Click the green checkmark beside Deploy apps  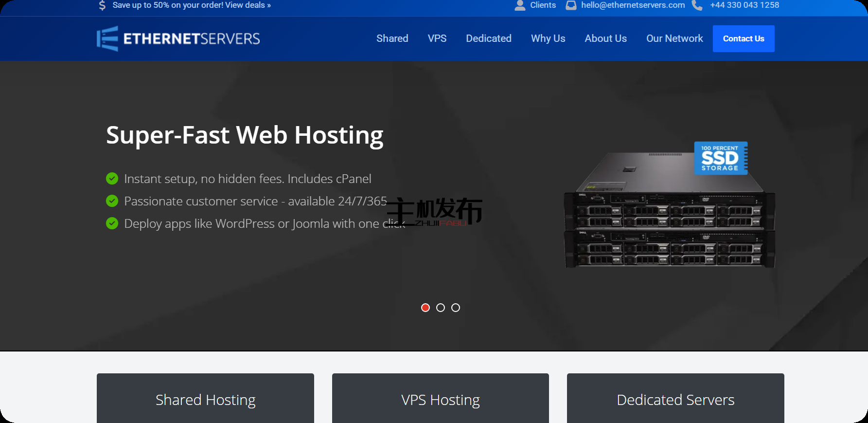click(x=112, y=223)
